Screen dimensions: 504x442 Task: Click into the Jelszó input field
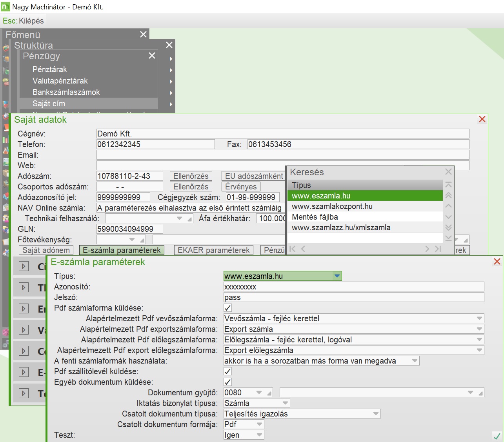[353, 297]
